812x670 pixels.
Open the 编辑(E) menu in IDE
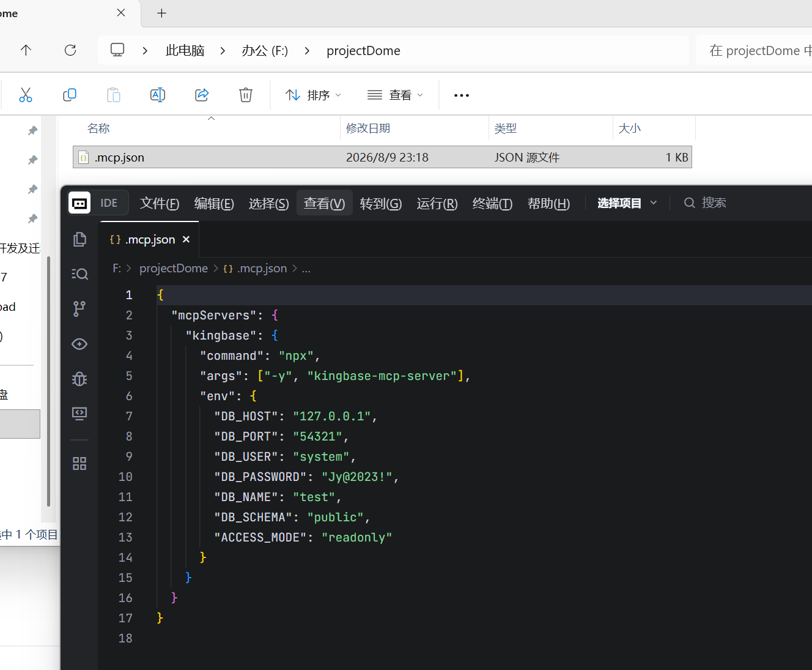(214, 203)
